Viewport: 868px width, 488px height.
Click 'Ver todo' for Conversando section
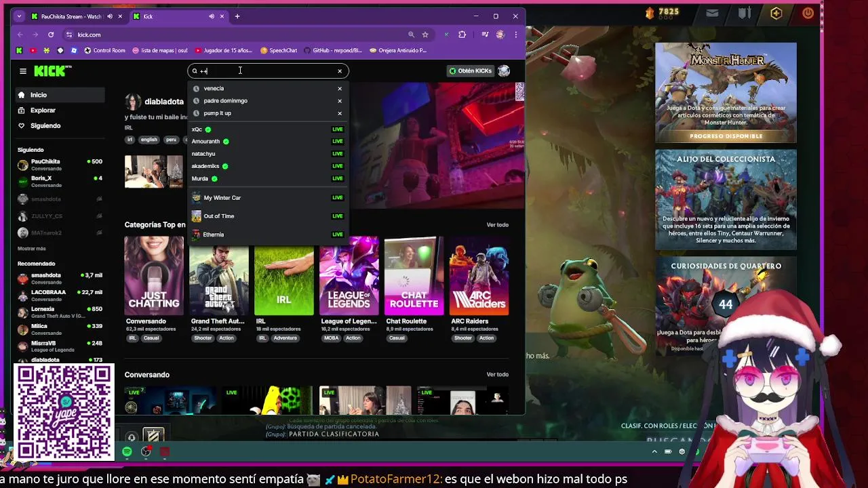[497, 375]
